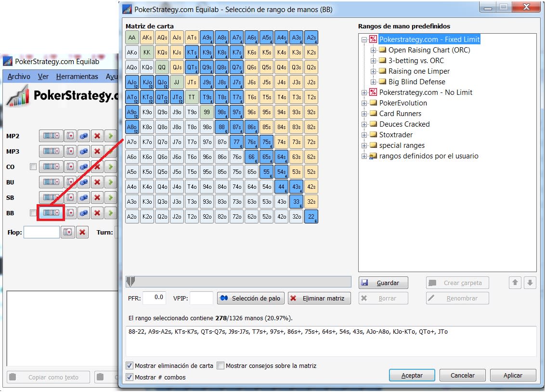Open the Archivo menu in Equilab
545x392 pixels.
point(19,77)
